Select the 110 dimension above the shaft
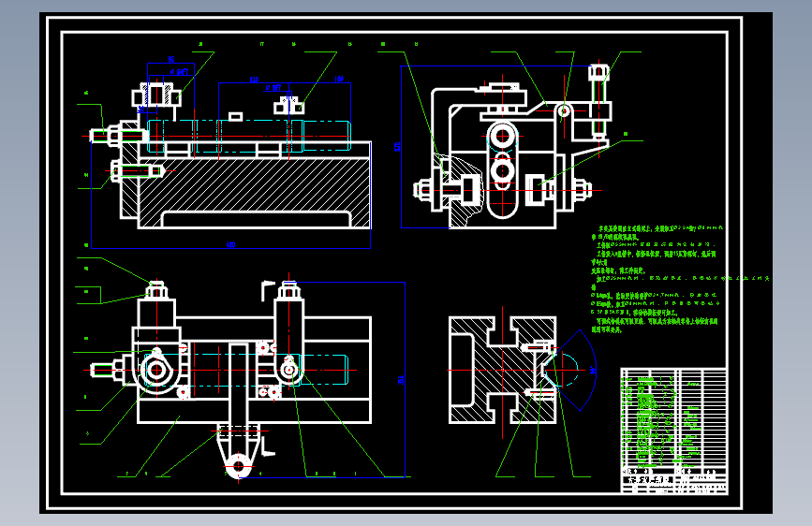 (x=254, y=80)
